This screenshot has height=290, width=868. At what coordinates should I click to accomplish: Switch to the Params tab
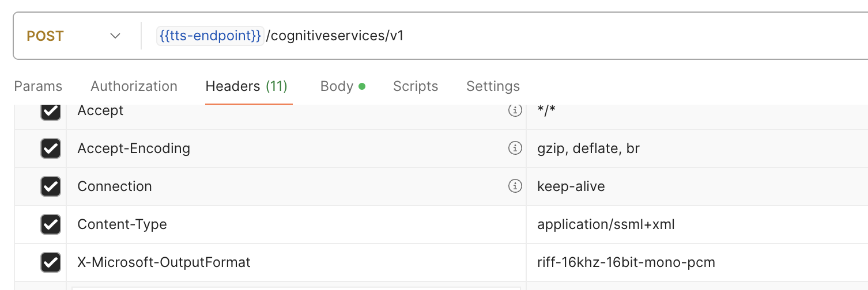(x=38, y=86)
